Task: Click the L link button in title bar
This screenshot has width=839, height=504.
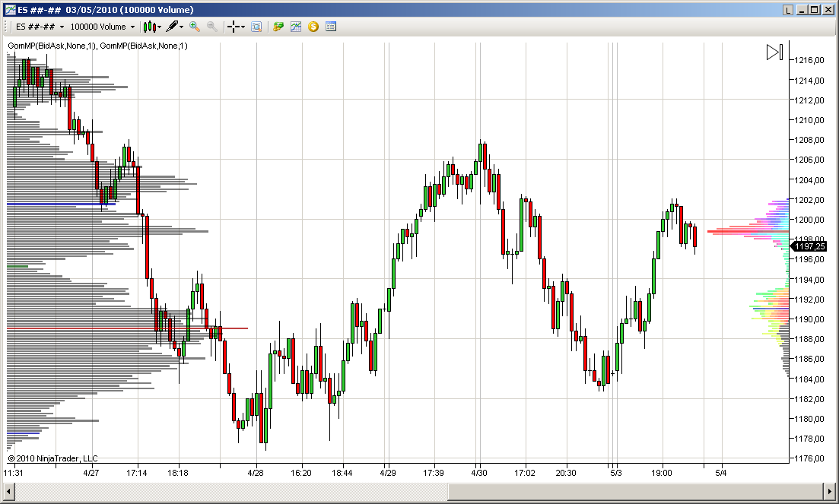Action: [787, 10]
